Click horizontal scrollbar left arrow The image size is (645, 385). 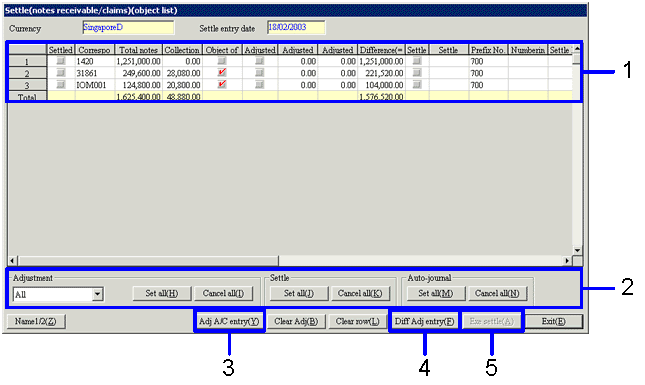click(x=12, y=261)
